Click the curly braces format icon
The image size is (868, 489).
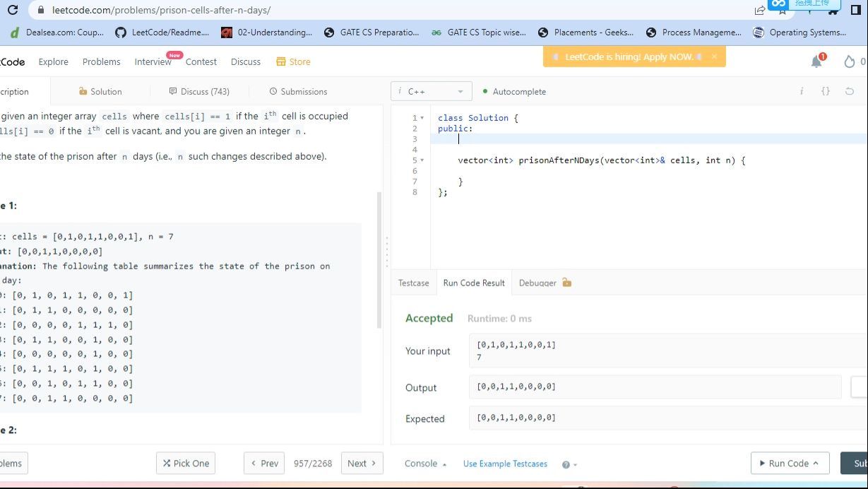[825, 91]
